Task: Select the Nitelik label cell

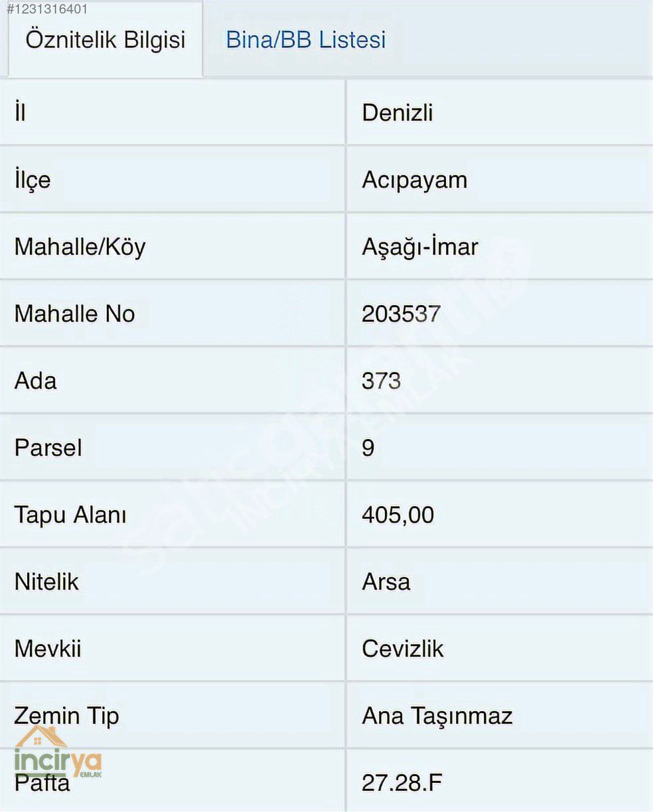Action: [x=172, y=582]
